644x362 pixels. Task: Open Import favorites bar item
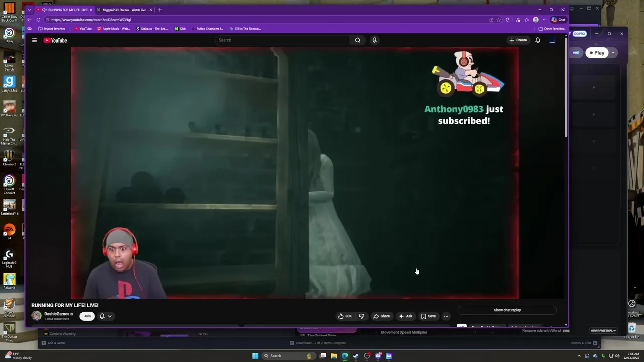pos(52,29)
